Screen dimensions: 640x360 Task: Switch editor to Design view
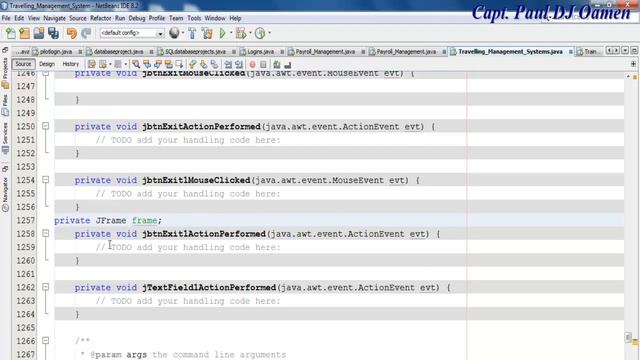(47, 64)
